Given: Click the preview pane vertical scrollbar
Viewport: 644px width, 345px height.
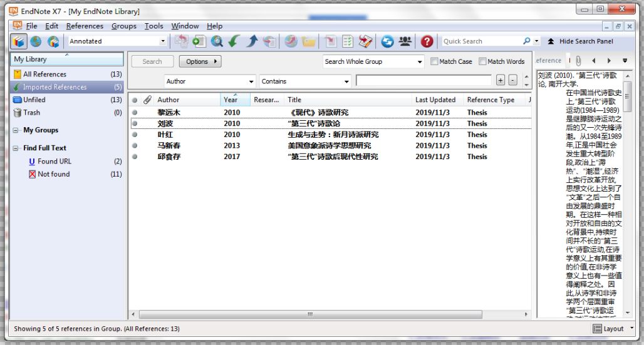Looking at the screenshot, I should pyautogui.click(x=627, y=96).
